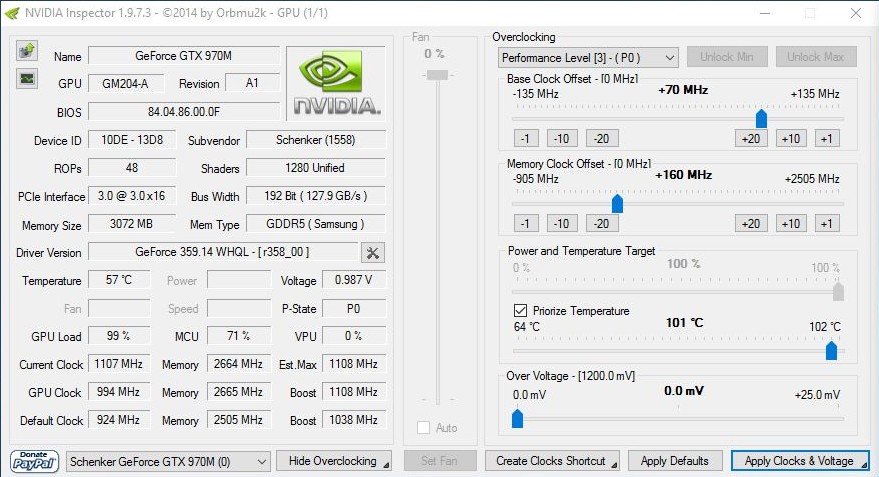
Task: Click the Est.Max value 1108 MHz
Action: coord(354,364)
